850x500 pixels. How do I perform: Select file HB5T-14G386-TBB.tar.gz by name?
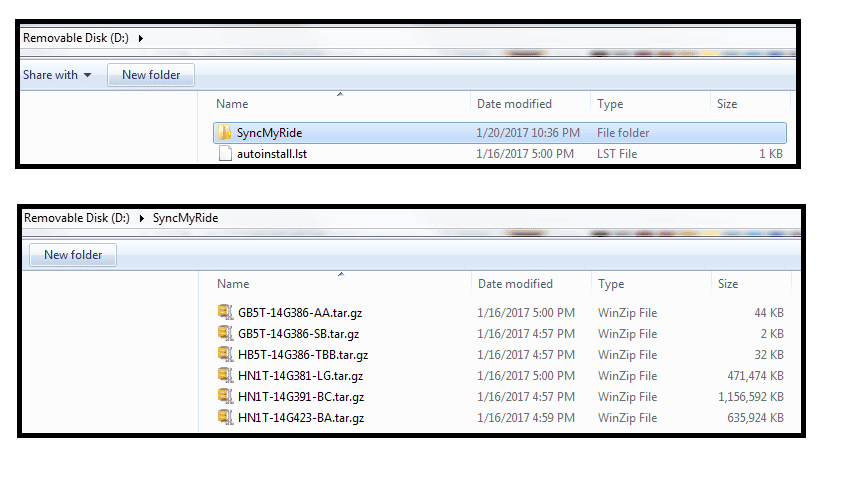coord(303,355)
